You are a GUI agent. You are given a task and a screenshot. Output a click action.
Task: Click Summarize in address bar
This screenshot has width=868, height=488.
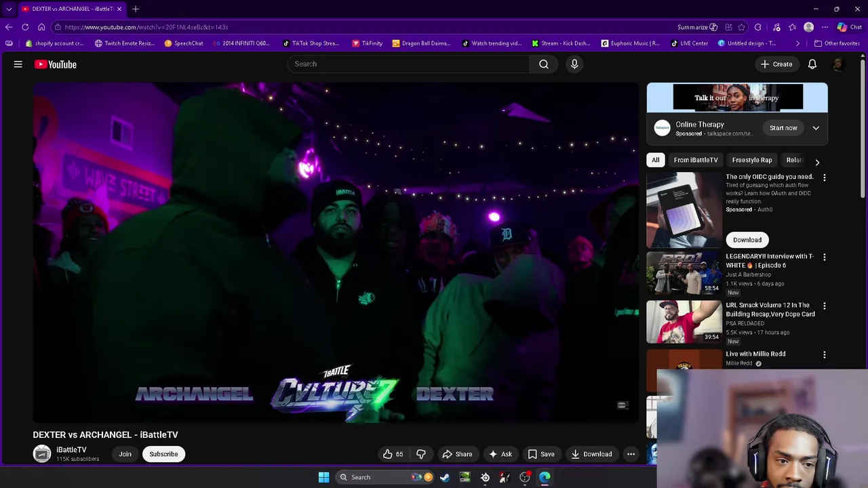point(697,27)
